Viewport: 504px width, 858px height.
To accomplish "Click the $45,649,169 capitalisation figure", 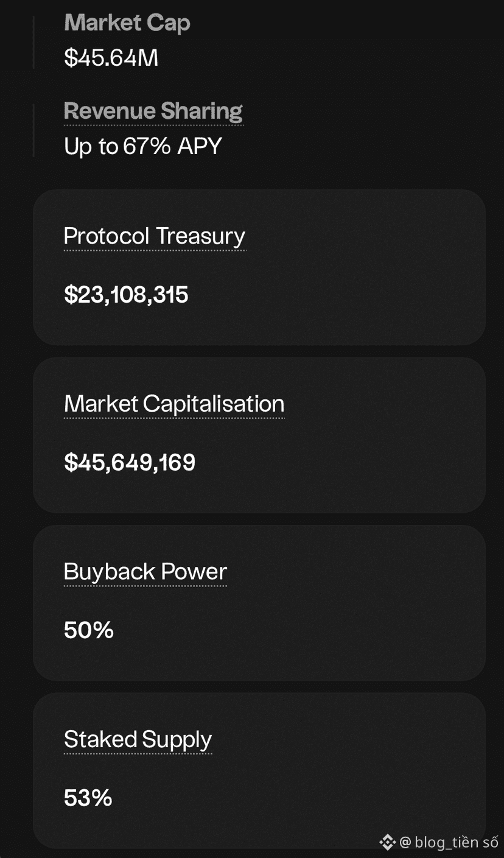I will click(x=130, y=463).
